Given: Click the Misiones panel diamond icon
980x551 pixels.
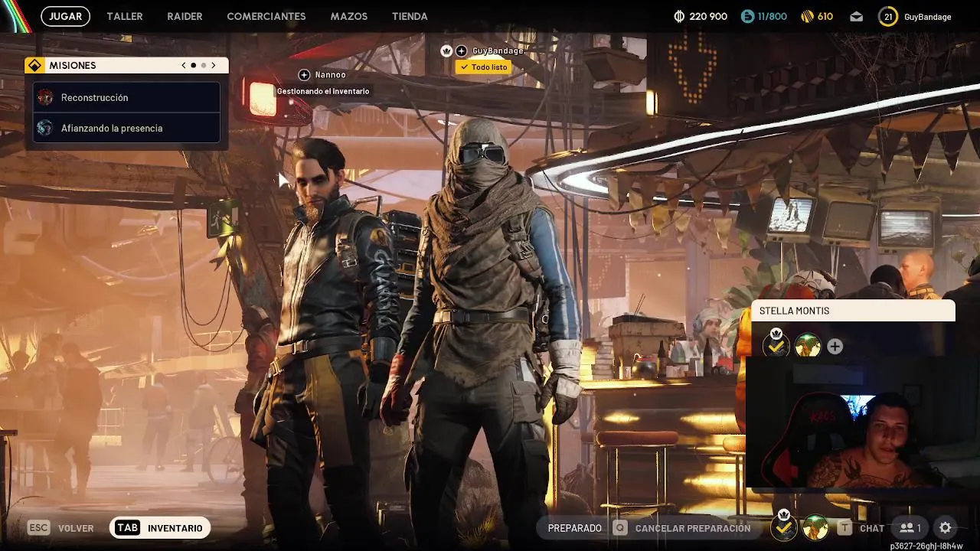Looking at the screenshot, I should click(x=34, y=66).
